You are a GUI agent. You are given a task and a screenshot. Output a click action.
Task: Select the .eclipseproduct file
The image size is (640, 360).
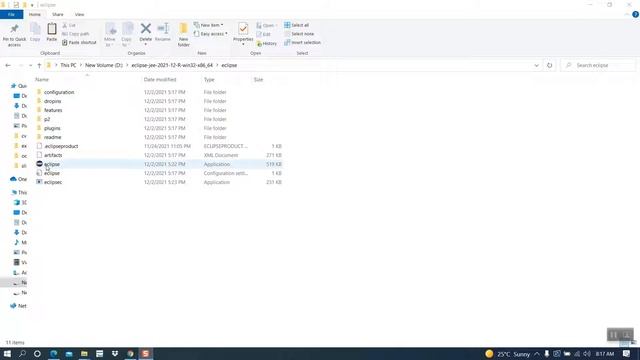tap(61, 146)
